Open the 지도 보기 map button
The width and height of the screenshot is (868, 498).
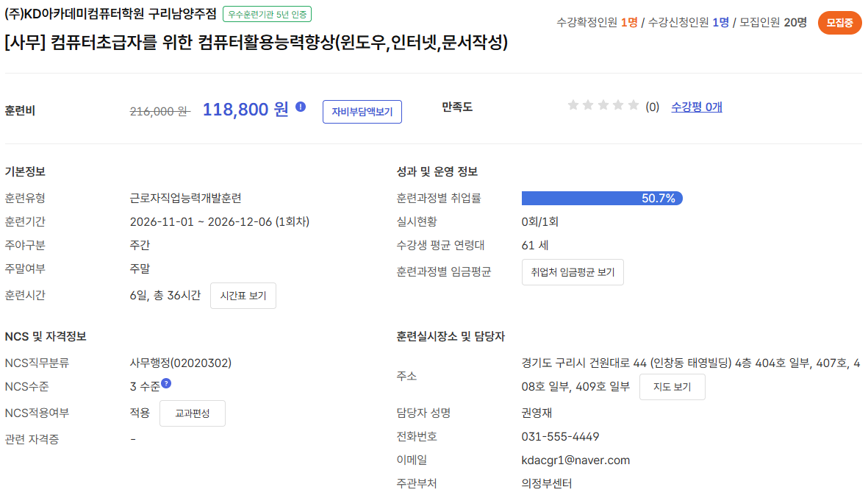[672, 387]
